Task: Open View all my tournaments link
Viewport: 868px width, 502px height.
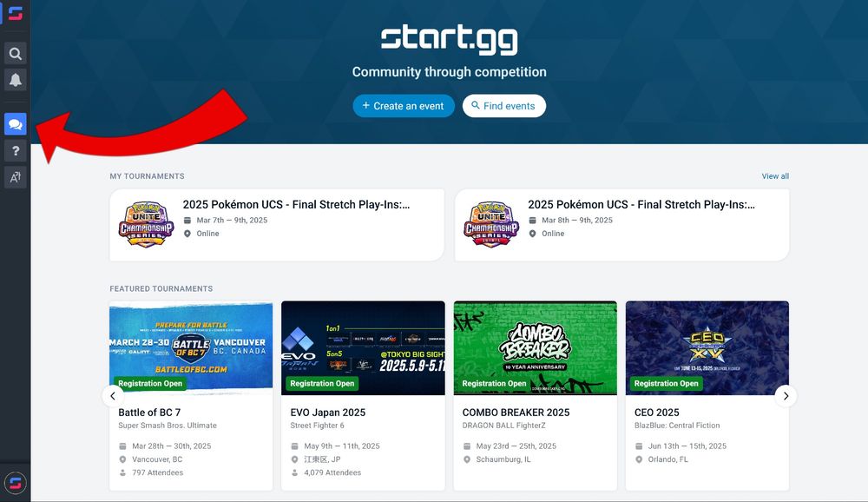Action: click(x=775, y=176)
